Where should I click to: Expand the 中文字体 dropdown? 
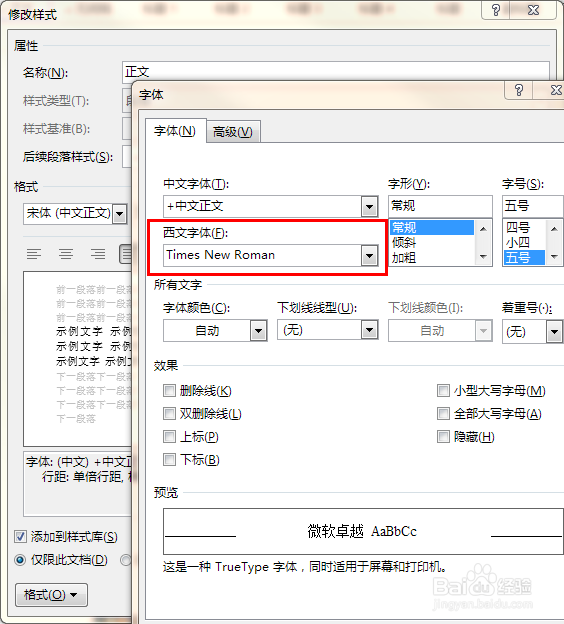(369, 207)
